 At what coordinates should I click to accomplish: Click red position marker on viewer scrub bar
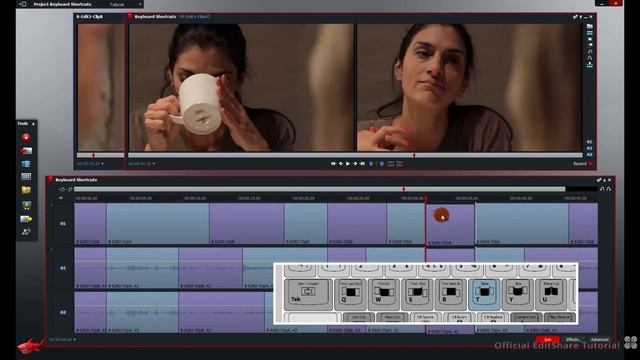(414, 155)
